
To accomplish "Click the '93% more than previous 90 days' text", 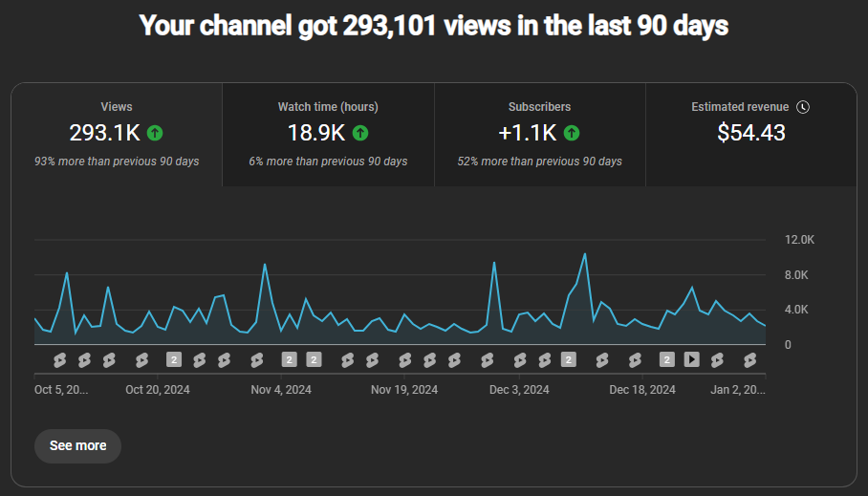I will (117, 162).
